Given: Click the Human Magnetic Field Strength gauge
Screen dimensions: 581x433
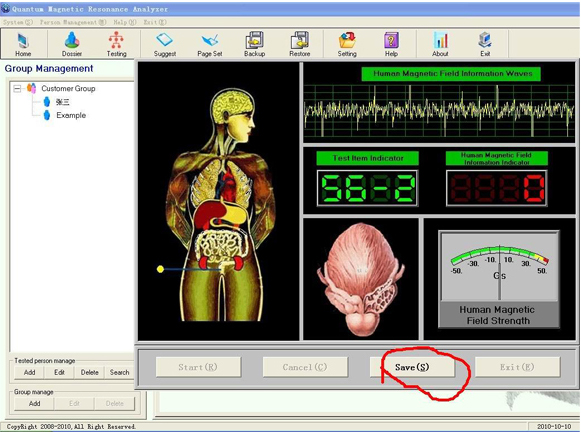Looking at the screenshot, I should tap(499, 279).
